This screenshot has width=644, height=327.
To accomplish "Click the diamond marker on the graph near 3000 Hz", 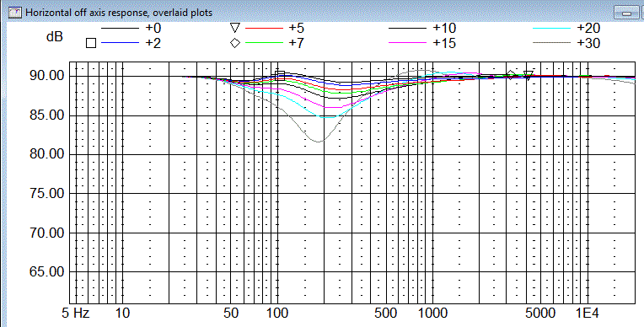I will [x=511, y=75].
